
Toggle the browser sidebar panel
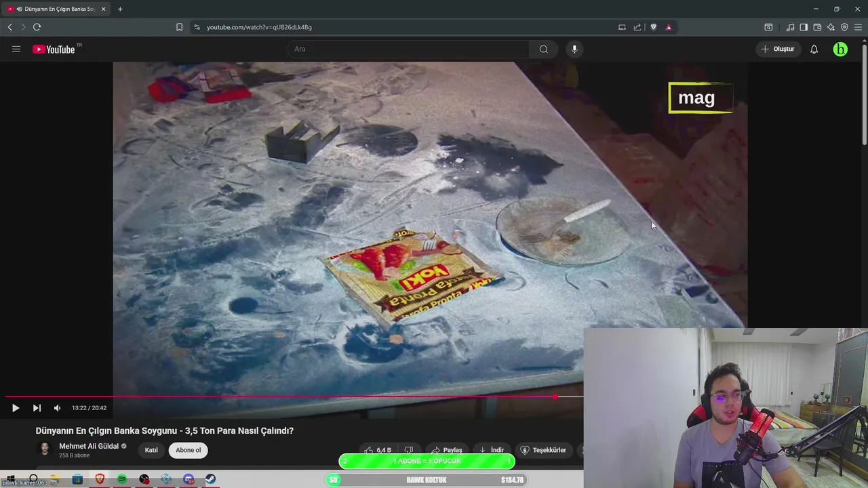(804, 27)
